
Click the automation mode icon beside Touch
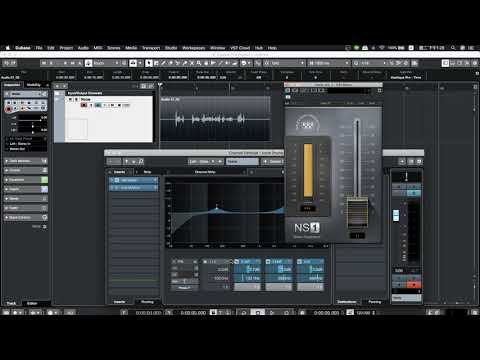(89, 63)
